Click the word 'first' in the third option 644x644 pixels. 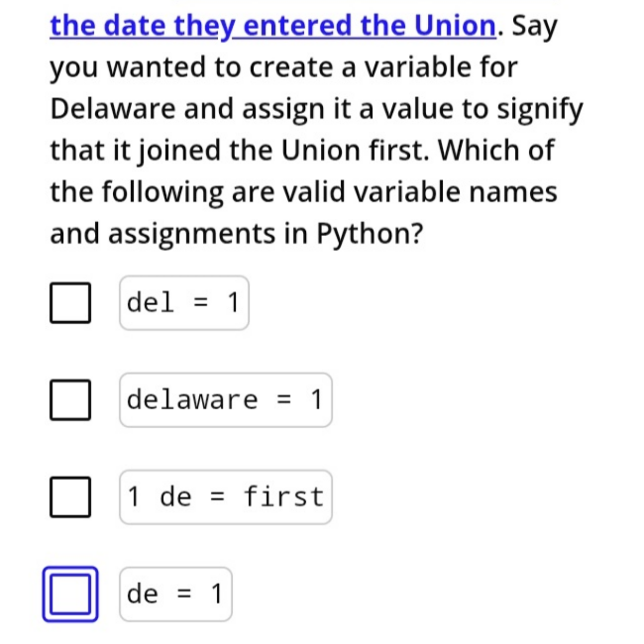pos(283,497)
